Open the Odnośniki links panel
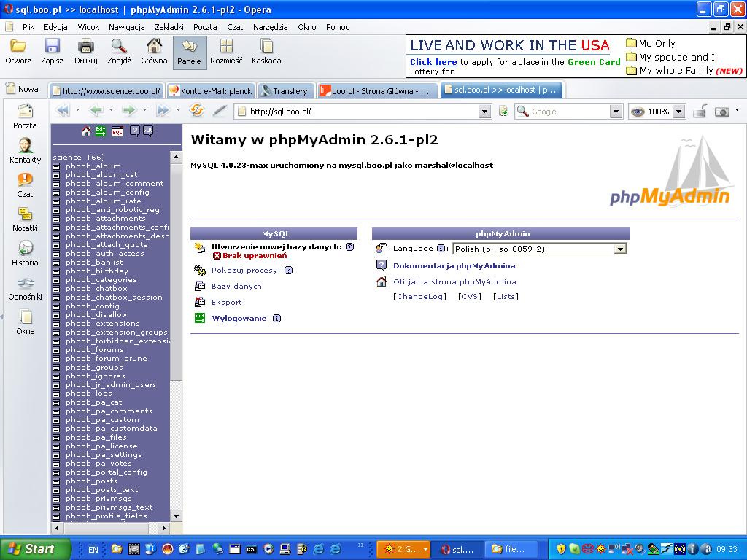Viewport: 747px width, 560px height. click(25, 288)
